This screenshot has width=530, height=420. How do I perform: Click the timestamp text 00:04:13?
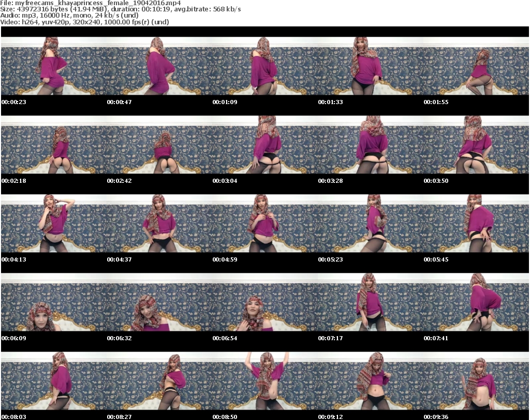coord(14,259)
